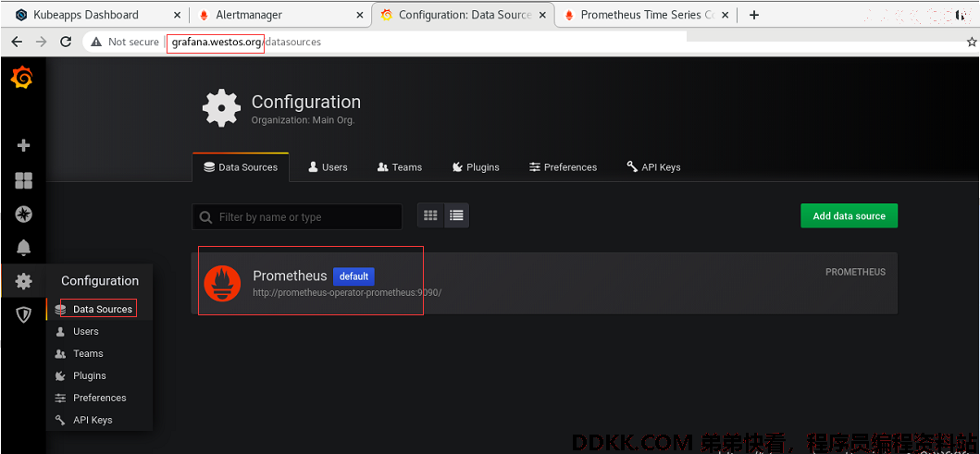The height and width of the screenshot is (454, 980).
Task: Switch to Prometheus Time Series browser tab
Action: click(648, 15)
